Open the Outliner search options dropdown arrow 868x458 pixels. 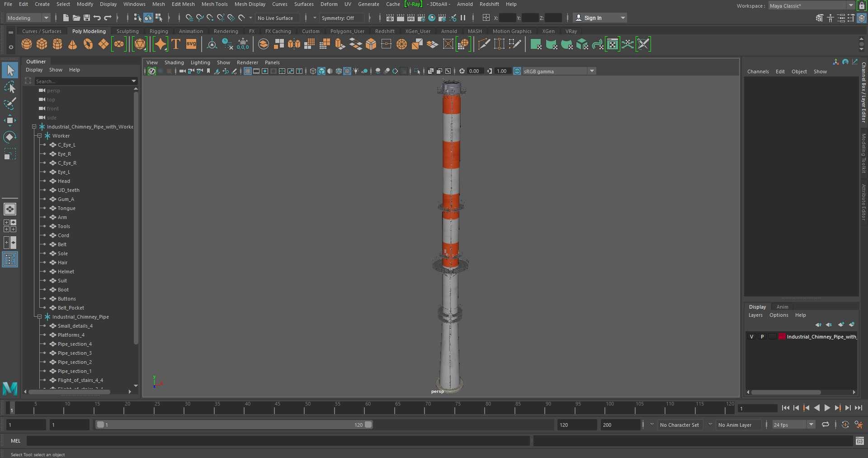(133, 81)
